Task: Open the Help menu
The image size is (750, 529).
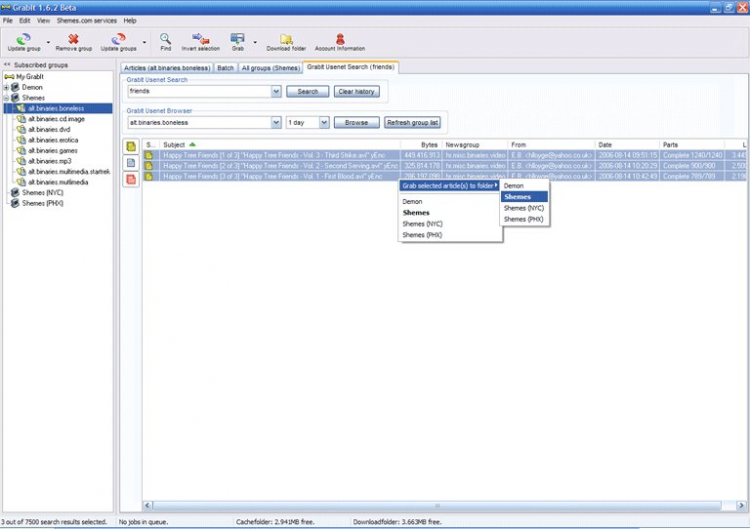Action: [130, 21]
